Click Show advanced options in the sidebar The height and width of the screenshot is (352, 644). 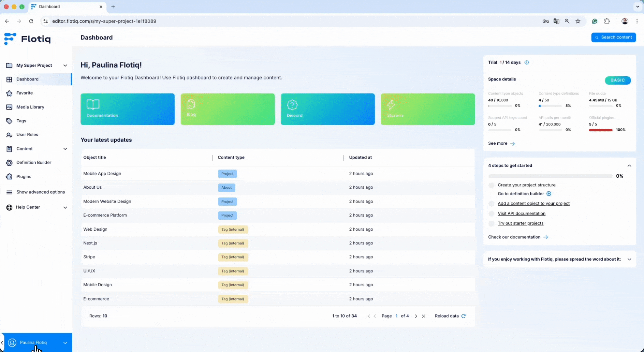tap(40, 192)
